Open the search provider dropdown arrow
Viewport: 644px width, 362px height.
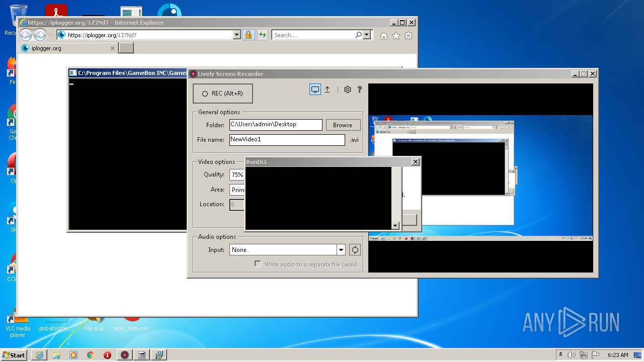tap(367, 35)
